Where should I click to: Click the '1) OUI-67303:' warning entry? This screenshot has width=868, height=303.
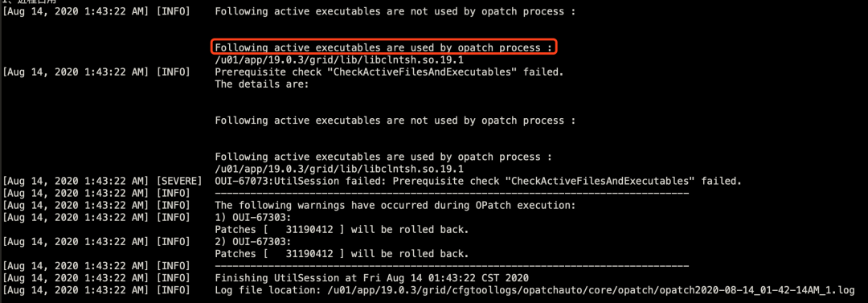pyautogui.click(x=252, y=218)
